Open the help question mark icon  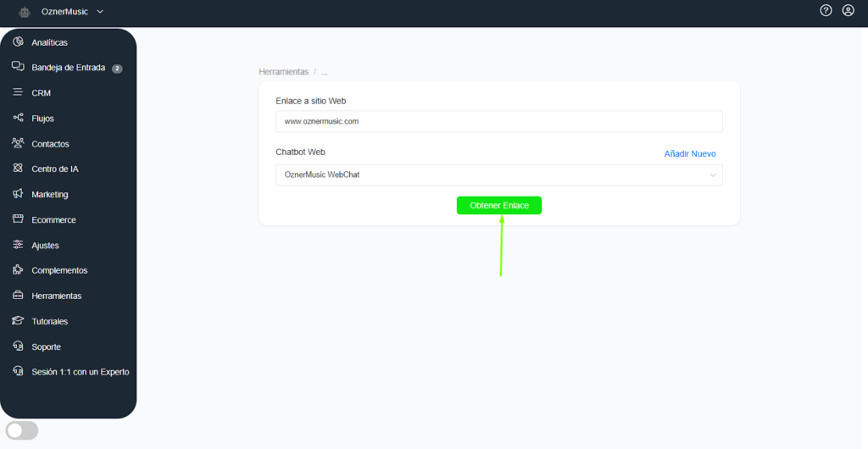[x=826, y=11]
